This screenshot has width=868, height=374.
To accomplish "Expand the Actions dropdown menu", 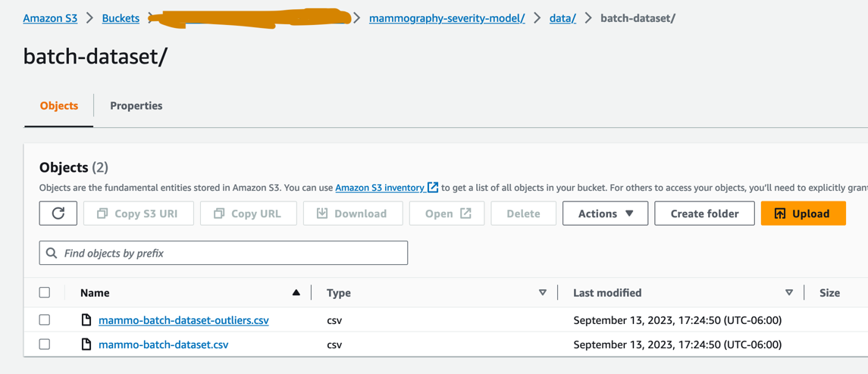I will (605, 213).
